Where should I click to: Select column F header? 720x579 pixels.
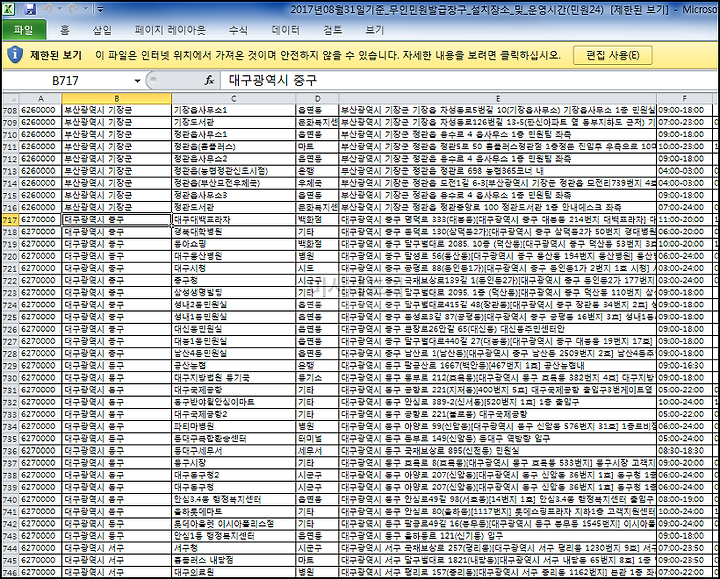pyautogui.click(x=684, y=99)
